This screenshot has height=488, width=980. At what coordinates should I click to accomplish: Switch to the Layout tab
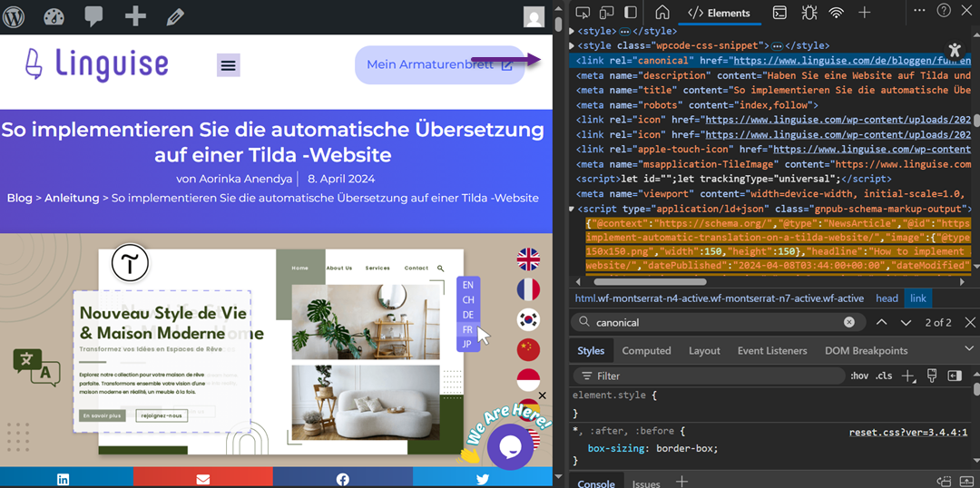pos(704,350)
